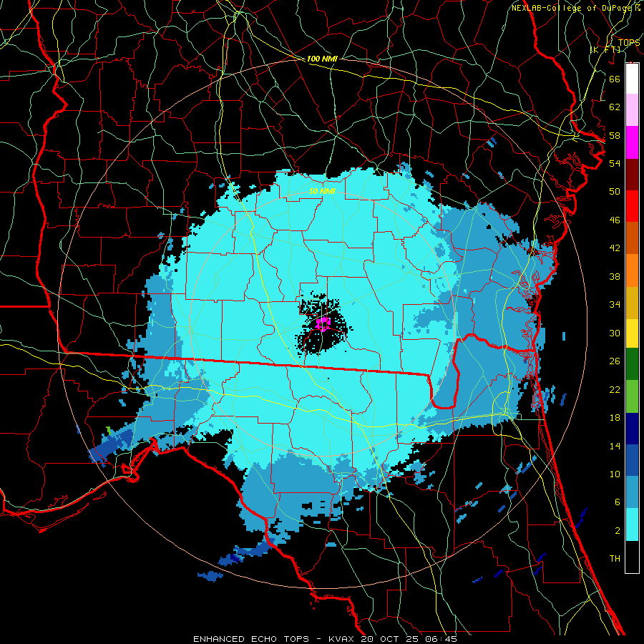Click the navy blue legend swatch
The width and height of the screenshot is (644, 644).
click(632, 429)
